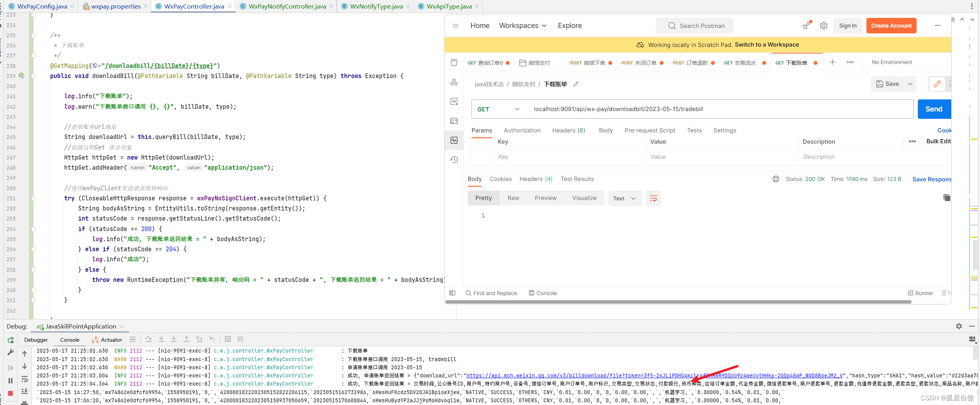Add a new Postman request tab

833,62
